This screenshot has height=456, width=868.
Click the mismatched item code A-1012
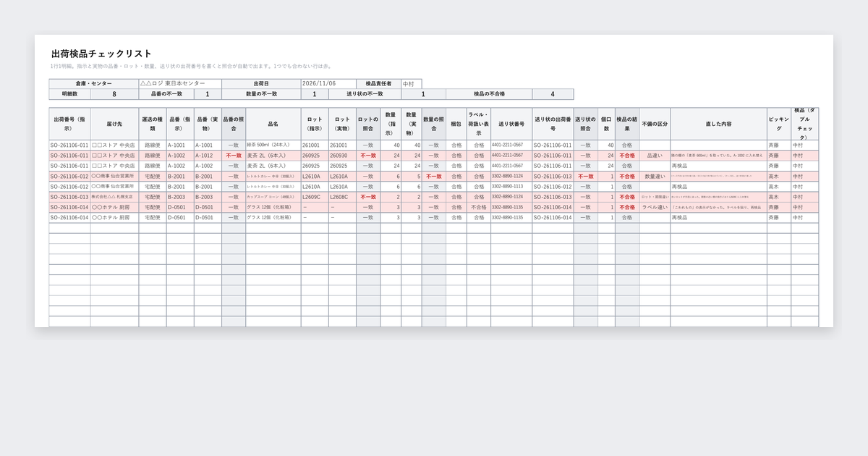(x=208, y=156)
